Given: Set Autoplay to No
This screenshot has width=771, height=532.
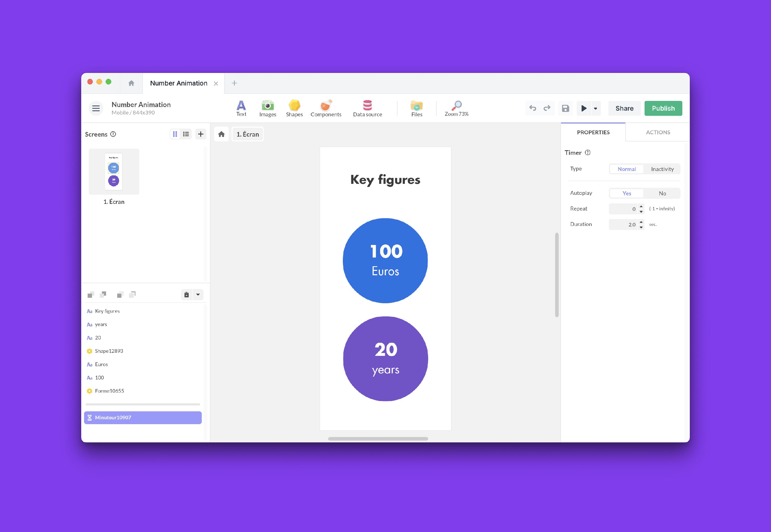Looking at the screenshot, I should click(x=662, y=193).
